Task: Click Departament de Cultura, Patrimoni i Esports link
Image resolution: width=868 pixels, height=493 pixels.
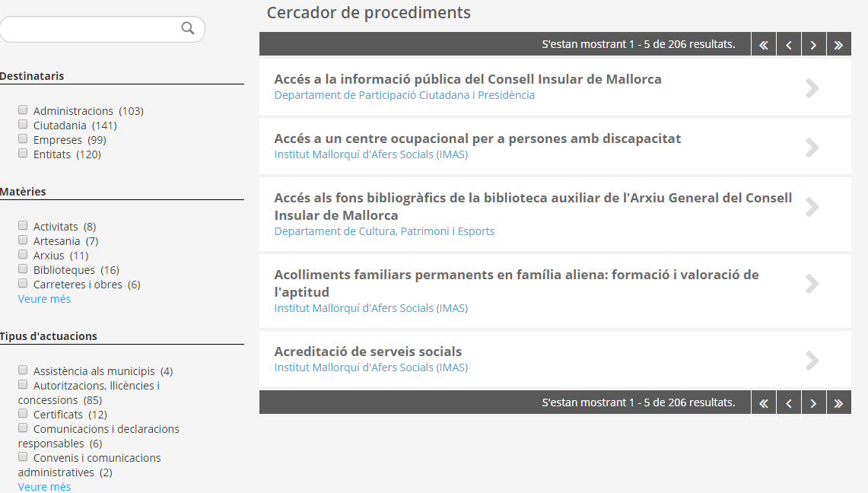Action: 384,231
